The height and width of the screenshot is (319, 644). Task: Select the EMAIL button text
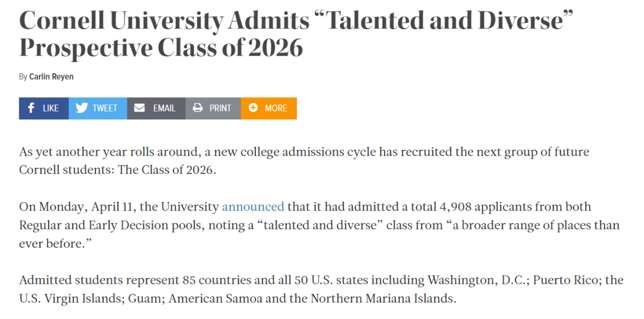point(164,109)
